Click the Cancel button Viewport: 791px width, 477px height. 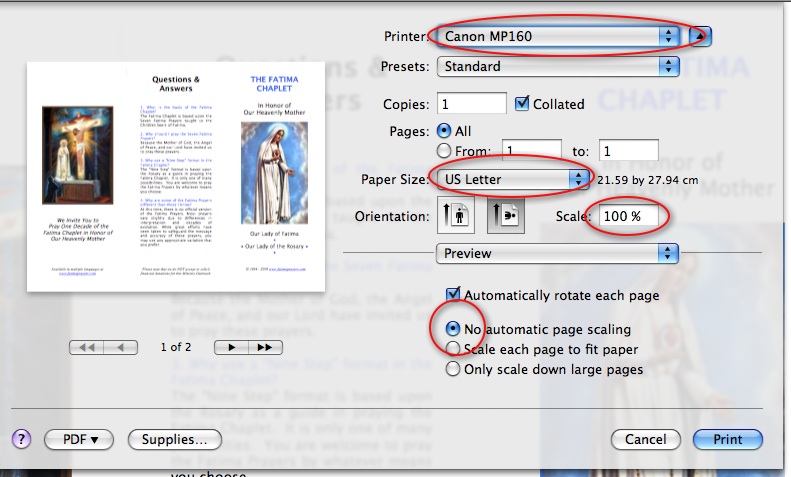tap(646, 439)
